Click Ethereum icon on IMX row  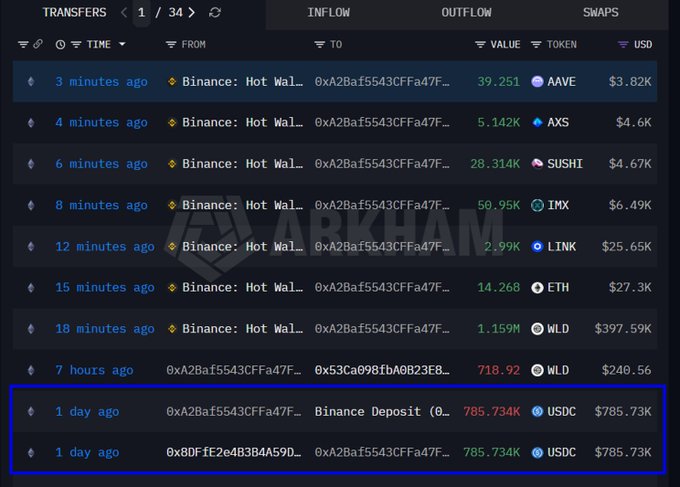pos(31,205)
